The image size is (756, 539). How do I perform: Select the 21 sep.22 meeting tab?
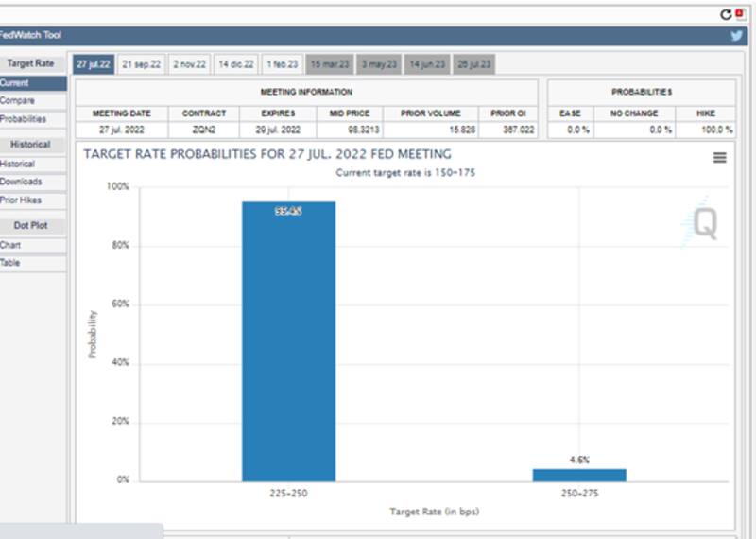point(142,64)
